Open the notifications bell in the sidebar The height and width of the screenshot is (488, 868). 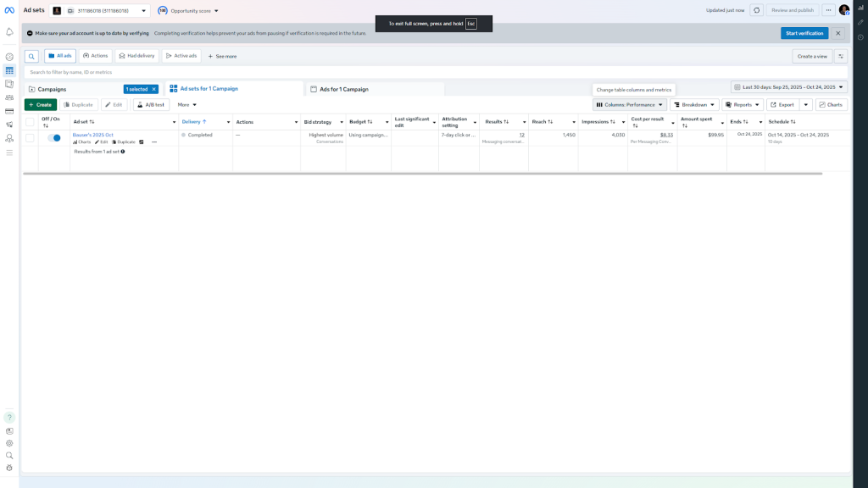pyautogui.click(x=9, y=32)
